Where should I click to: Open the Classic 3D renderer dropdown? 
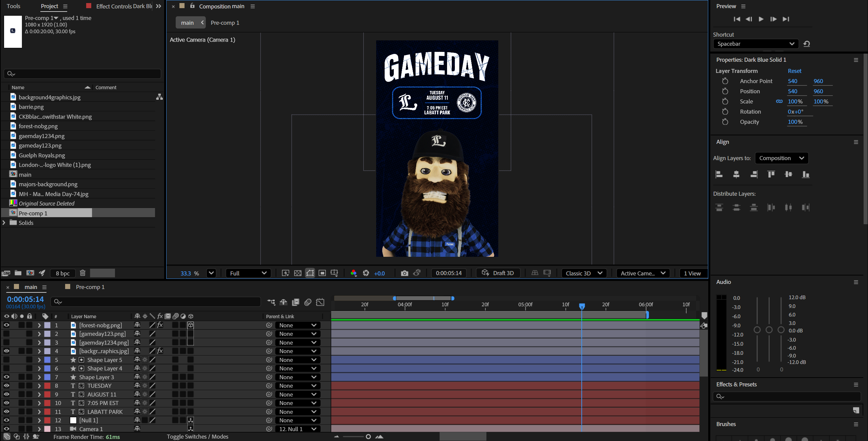584,273
